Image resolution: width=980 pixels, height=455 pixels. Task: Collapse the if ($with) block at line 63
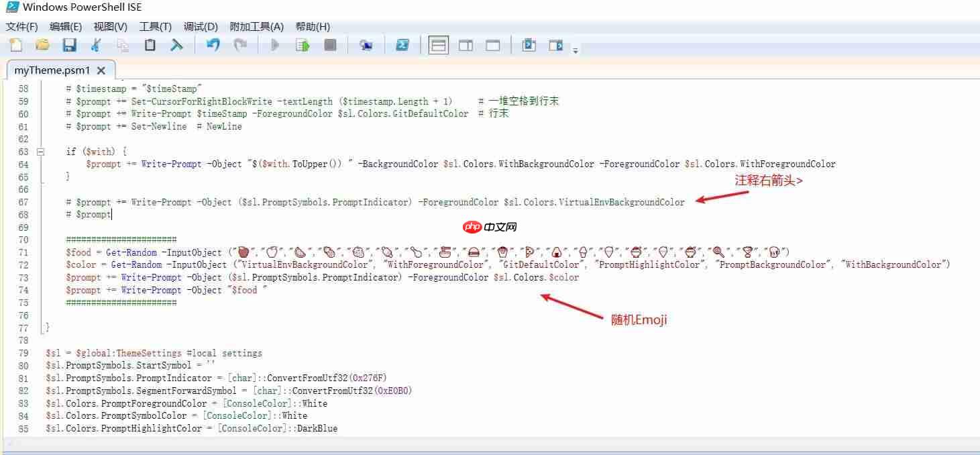pyautogui.click(x=41, y=152)
